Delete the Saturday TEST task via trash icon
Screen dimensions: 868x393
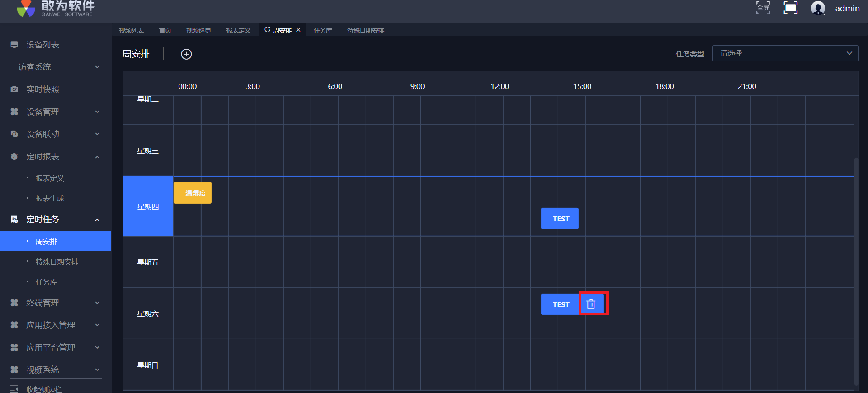pos(591,304)
